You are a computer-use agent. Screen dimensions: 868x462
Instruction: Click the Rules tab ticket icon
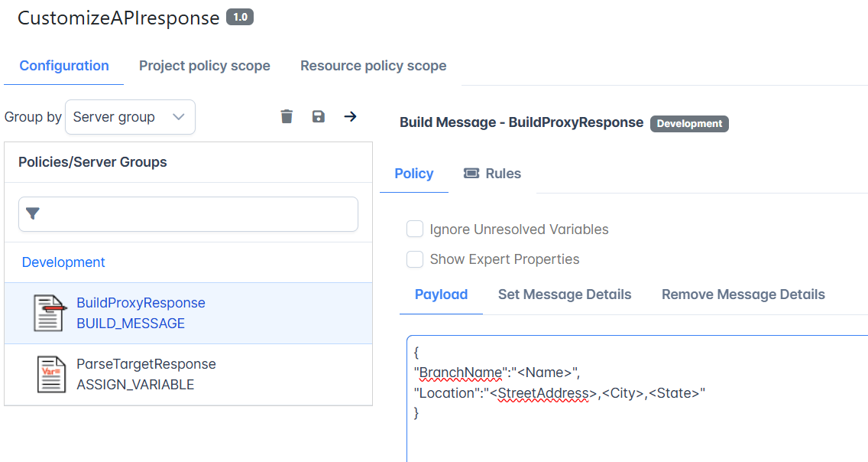pyautogui.click(x=471, y=174)
